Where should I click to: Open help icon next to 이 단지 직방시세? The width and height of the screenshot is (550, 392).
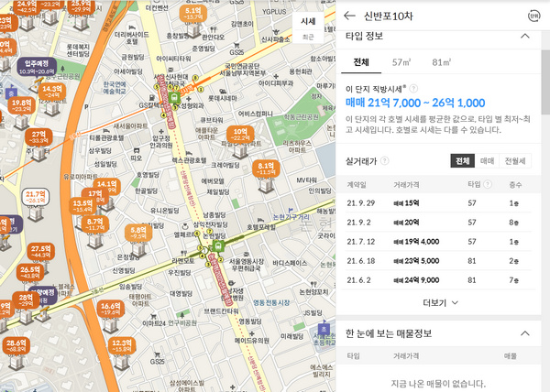click(413, 88)
